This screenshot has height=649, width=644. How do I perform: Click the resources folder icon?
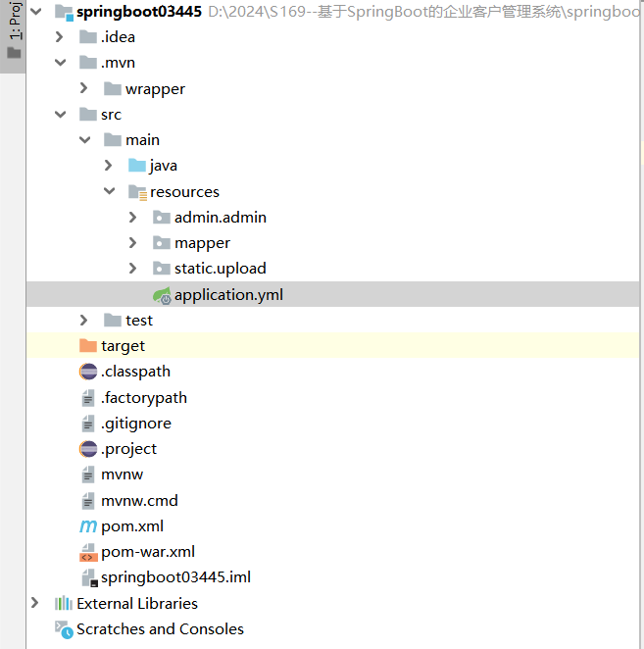point(137,192)
